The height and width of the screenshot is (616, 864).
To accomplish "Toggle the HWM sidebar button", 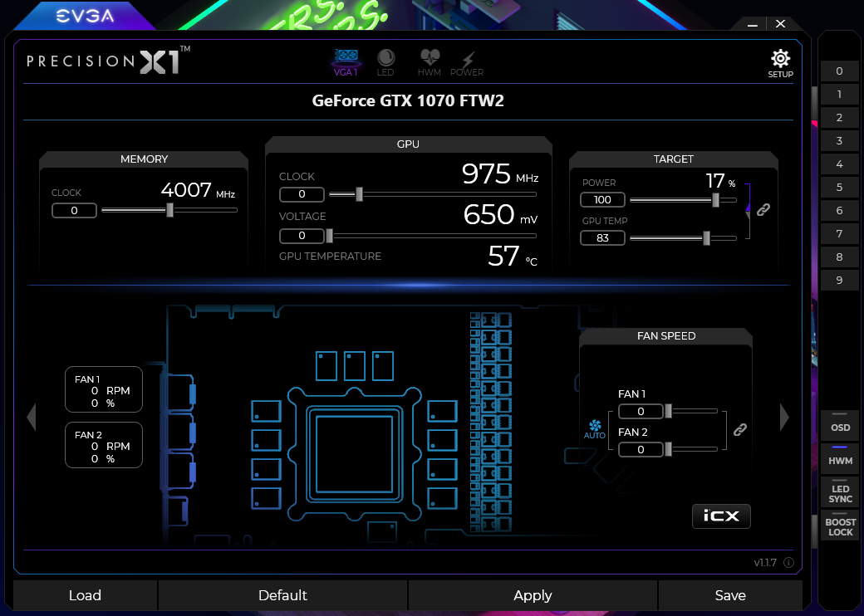I will point(840,457).
